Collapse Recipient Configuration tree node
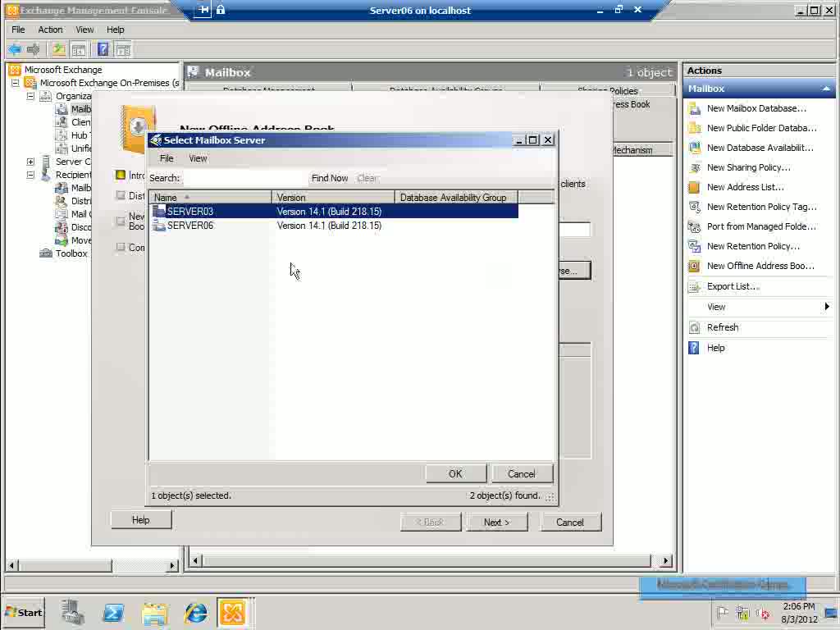 (x=30, y=175)
